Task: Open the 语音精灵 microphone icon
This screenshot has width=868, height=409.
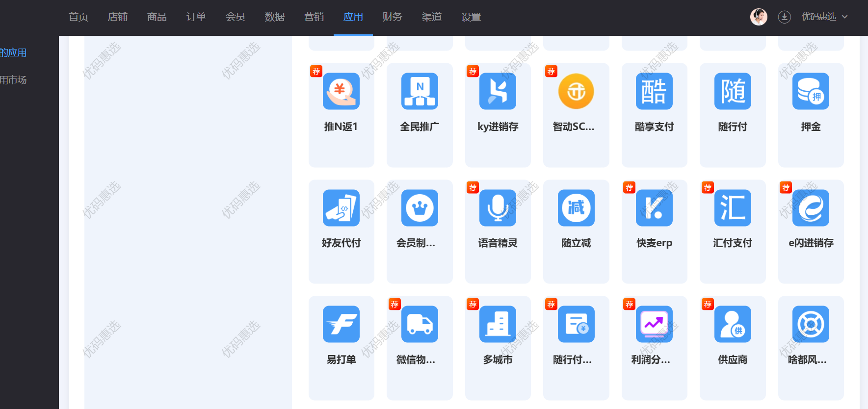Action: [x=498, y=208]
